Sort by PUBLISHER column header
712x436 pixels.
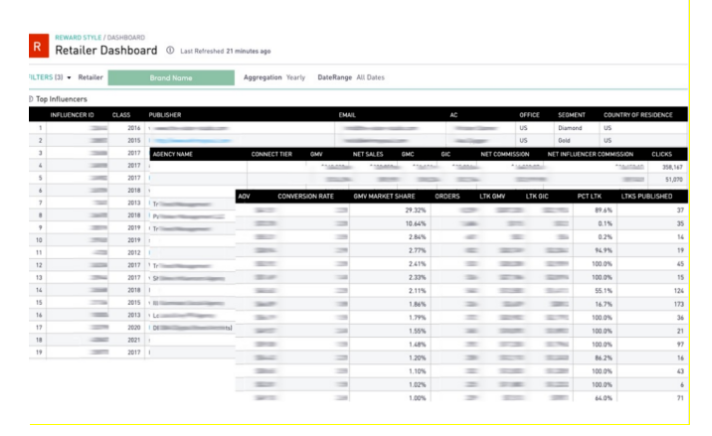pos(165,115)
